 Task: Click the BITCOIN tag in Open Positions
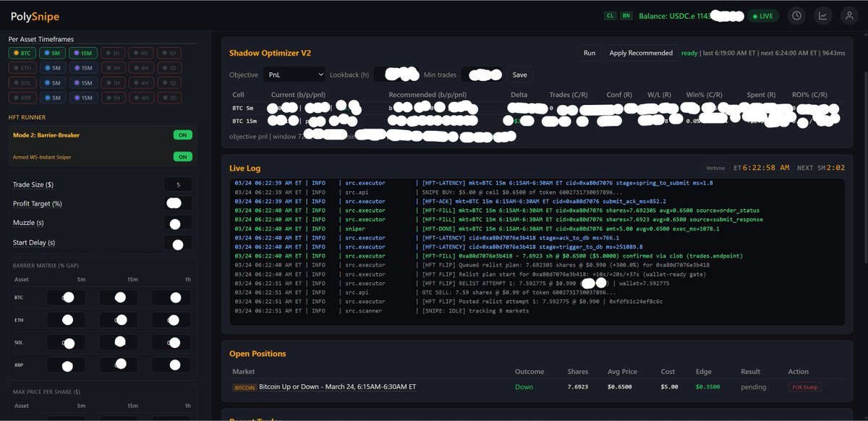245,388
